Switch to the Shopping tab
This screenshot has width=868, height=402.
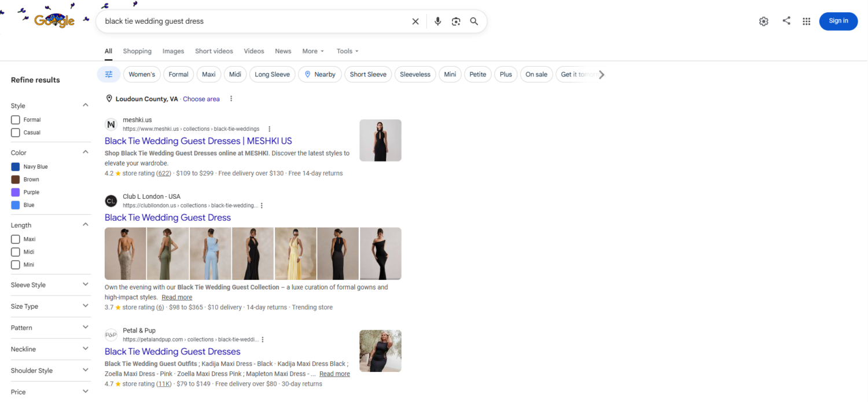click(x=137, y=51)
